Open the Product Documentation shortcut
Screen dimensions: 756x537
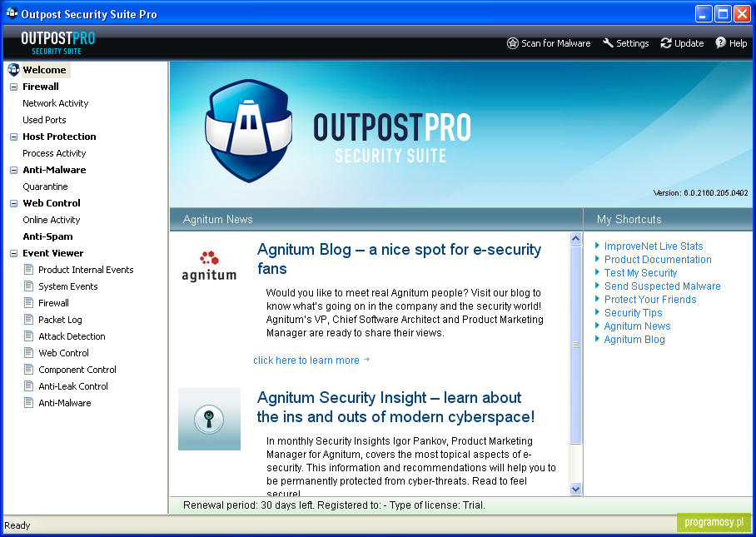pyautogui.click(x=658, y=259)
